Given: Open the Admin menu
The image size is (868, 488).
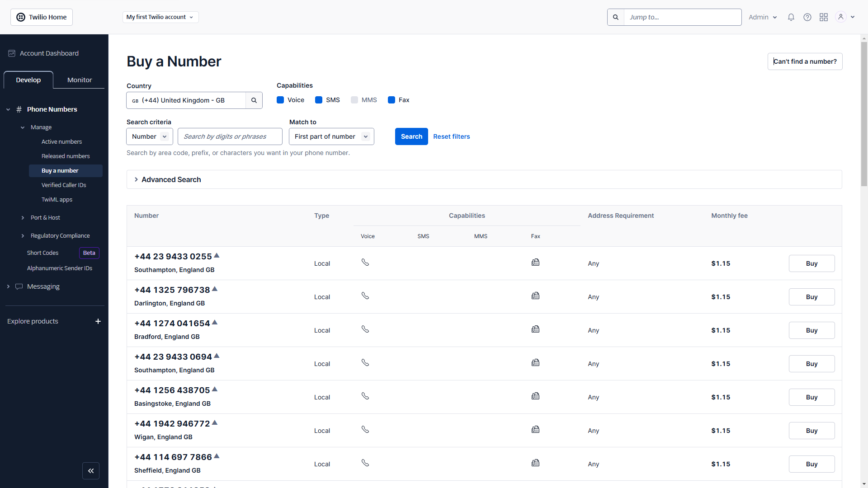Looking at the screenshot, I should click(x=762, y=17).
